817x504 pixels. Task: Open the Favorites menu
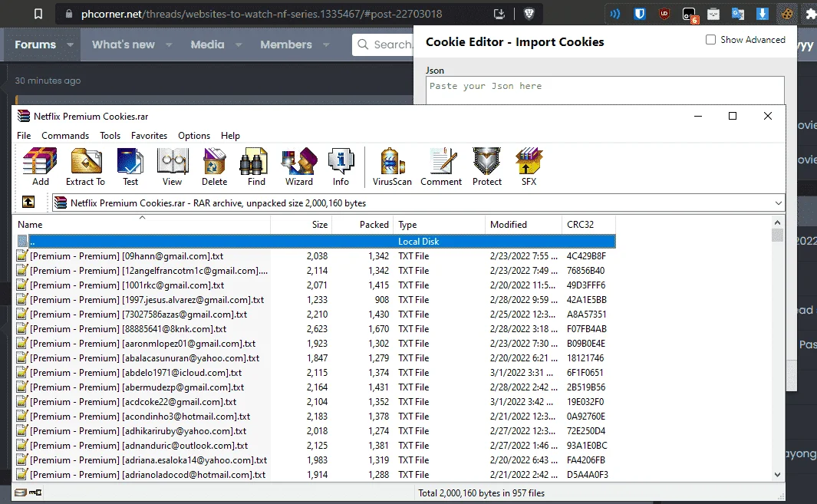(x=149, y=136)
